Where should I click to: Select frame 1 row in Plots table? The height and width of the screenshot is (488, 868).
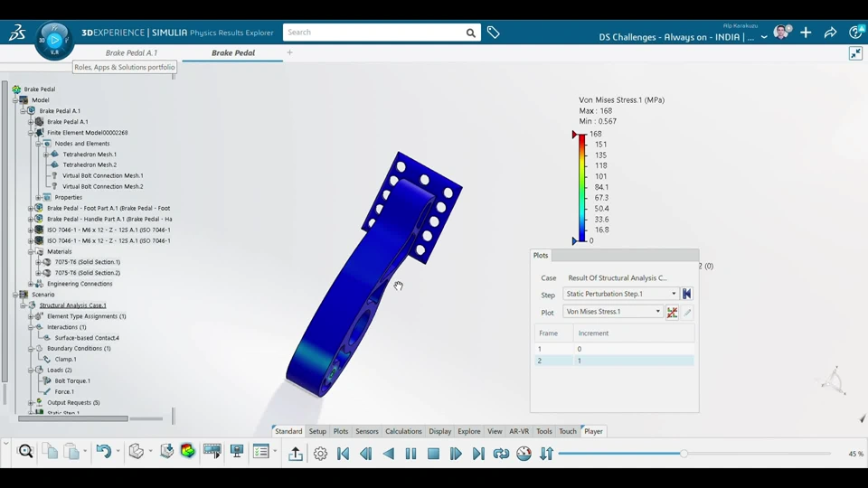615,349
